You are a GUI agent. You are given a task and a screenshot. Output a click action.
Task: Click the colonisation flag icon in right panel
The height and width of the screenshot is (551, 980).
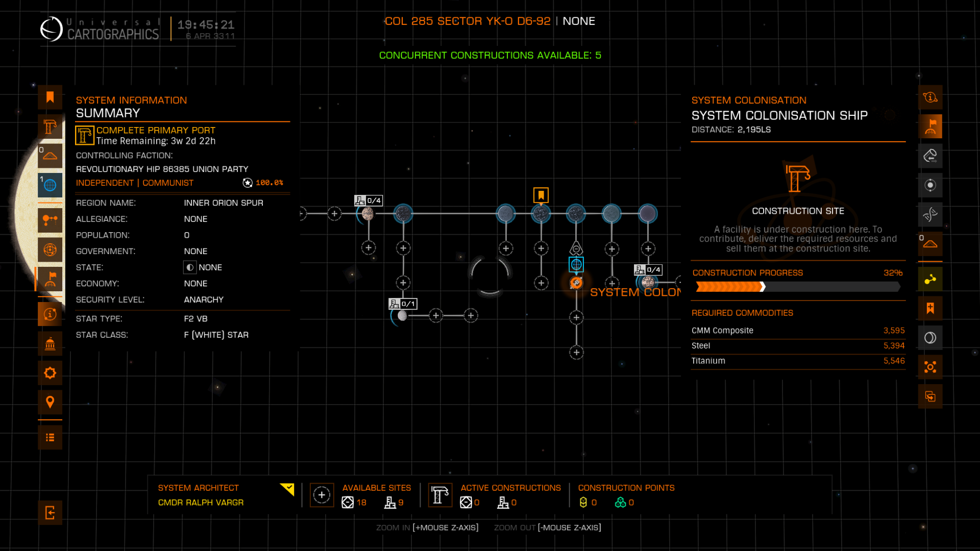(930, 127)
